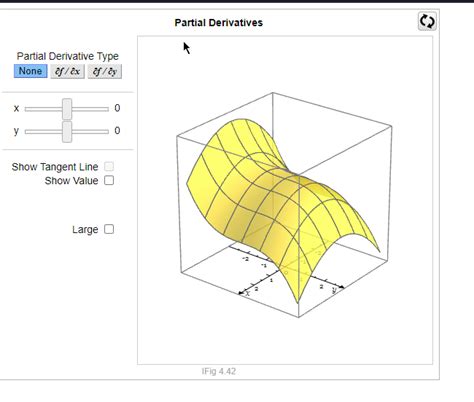Image resolution: width=474 pixels, height=402 pixels.
Task: Click the Partial Derivative Type label
Action: click(68, 56)
